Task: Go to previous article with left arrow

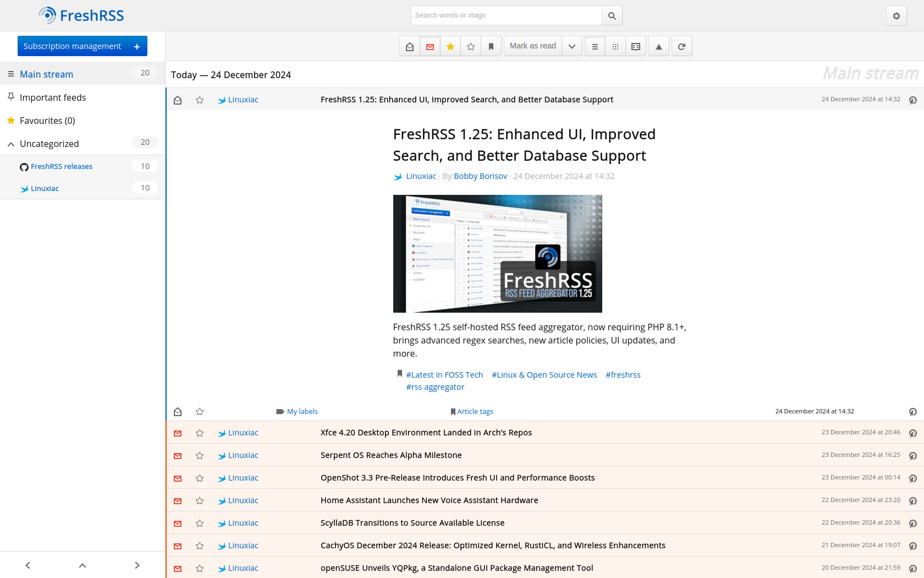Action: click(x=28, y=565)
